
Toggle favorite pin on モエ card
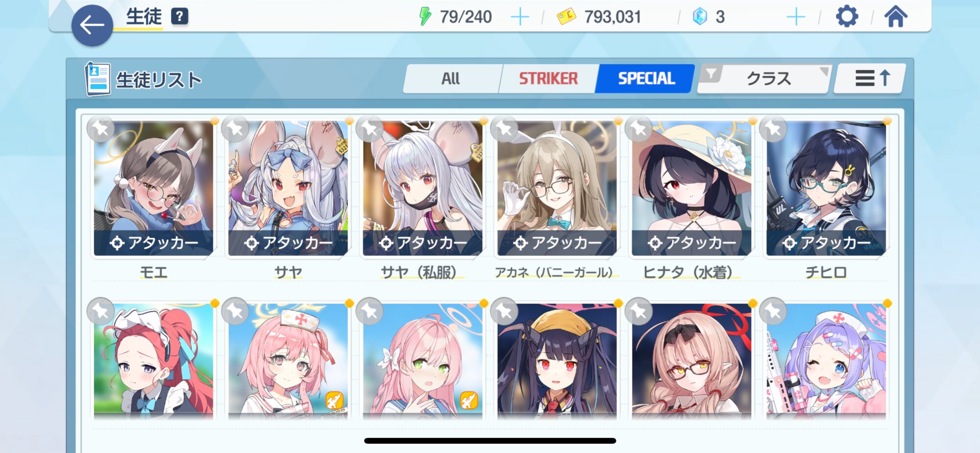[100, 129]
